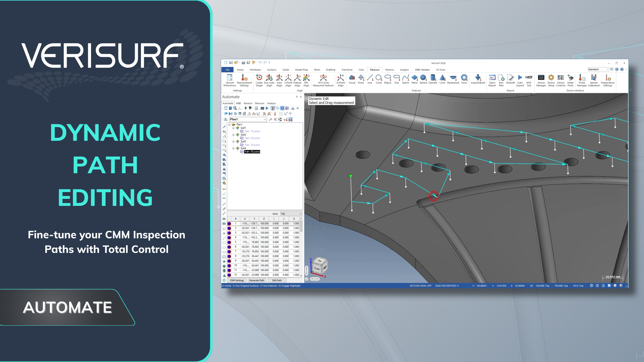Switch to the Model Prep ribbon tab
The image size is (644, 362).
point(301,70)
